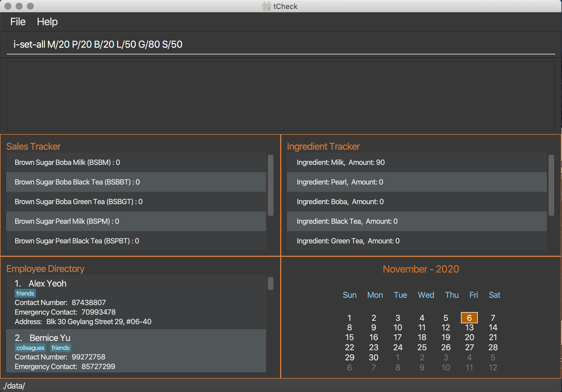
Task: Click emergency contact 70993478
Action: tap(99, 312)
